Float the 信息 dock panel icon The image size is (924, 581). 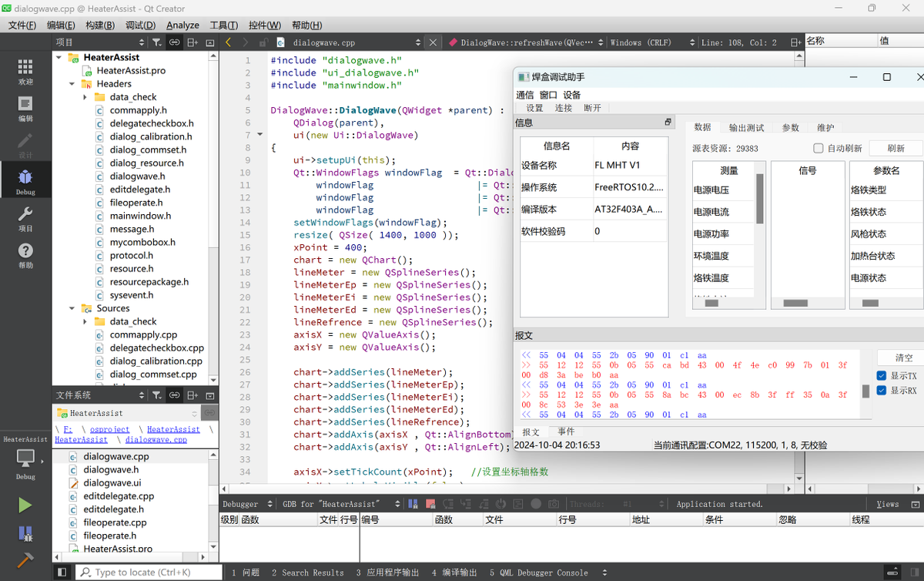coord(668,123)
